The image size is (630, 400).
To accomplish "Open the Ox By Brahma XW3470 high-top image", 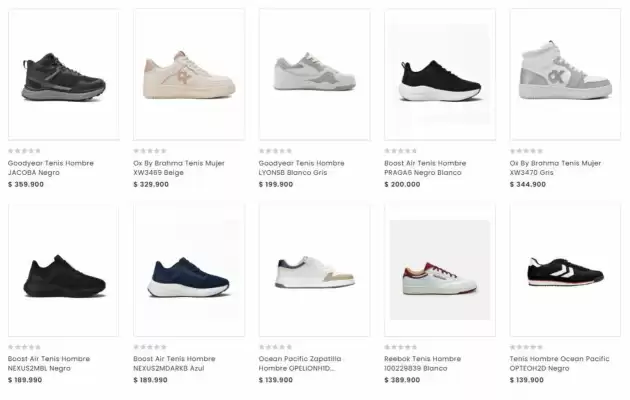I will coord(565,74).
